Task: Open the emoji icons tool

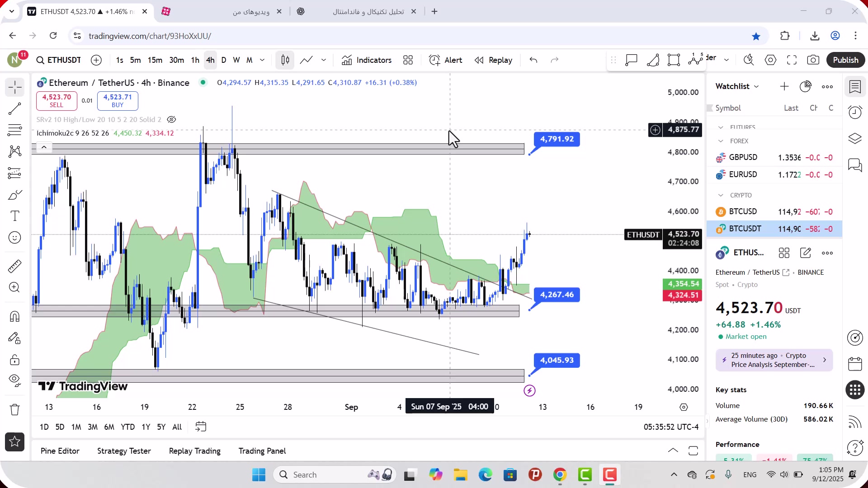Action: click(x=15, y=238)
